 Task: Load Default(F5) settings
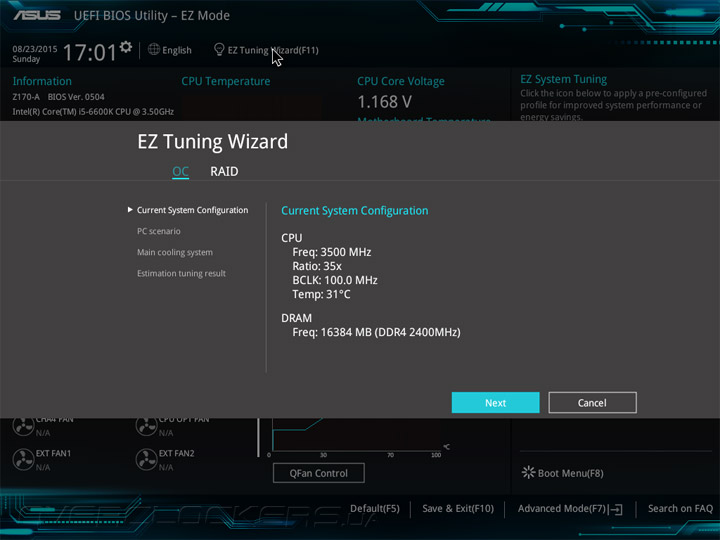coord(375,509)
